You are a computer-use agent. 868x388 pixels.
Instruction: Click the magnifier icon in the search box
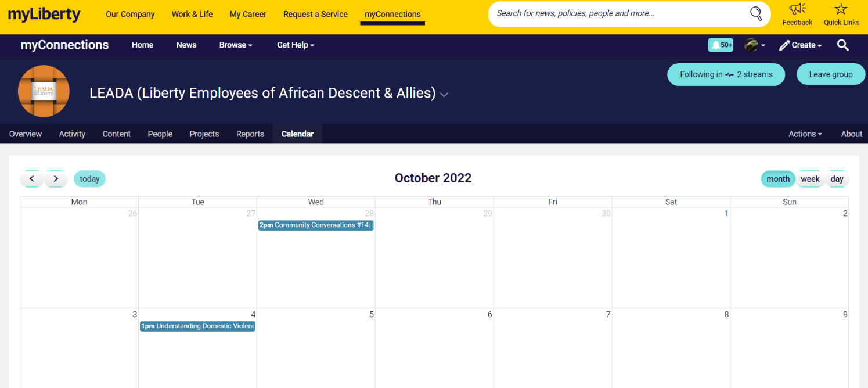756,13
